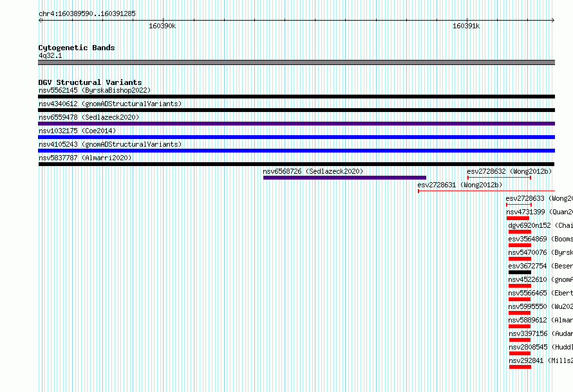Click the red bar under nsv3397156

pyautogui.click(x=520, y=340)
